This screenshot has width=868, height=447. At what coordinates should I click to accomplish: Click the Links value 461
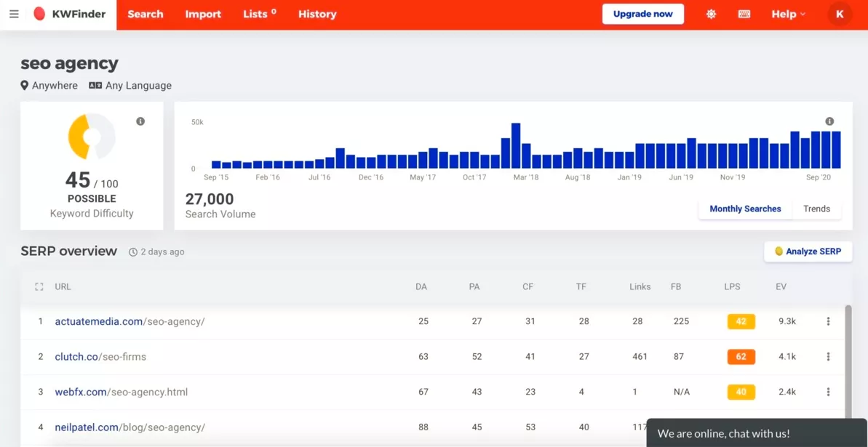tap(640, 357)
